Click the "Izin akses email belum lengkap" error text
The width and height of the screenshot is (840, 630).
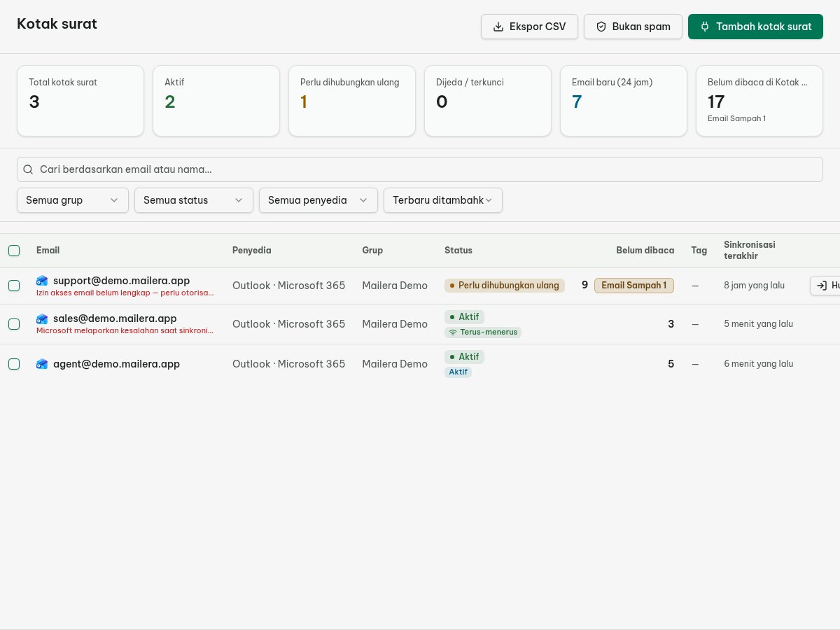(125, 293)
